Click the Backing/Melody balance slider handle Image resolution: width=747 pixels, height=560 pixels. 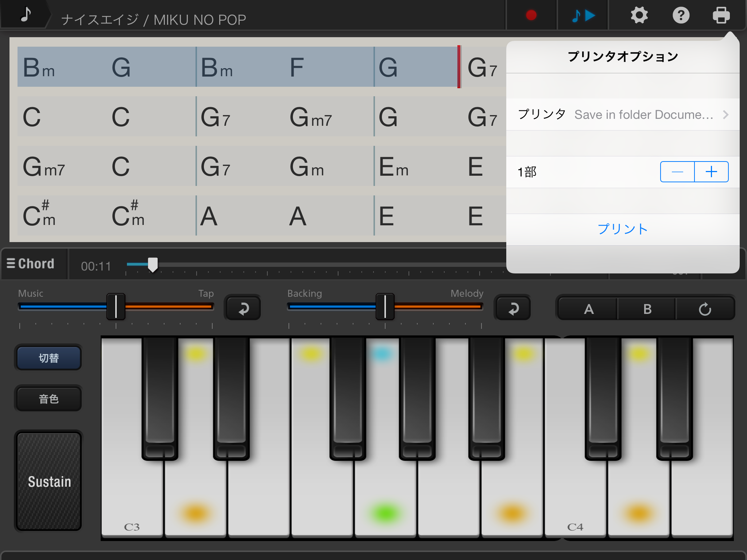coord(385,307)
